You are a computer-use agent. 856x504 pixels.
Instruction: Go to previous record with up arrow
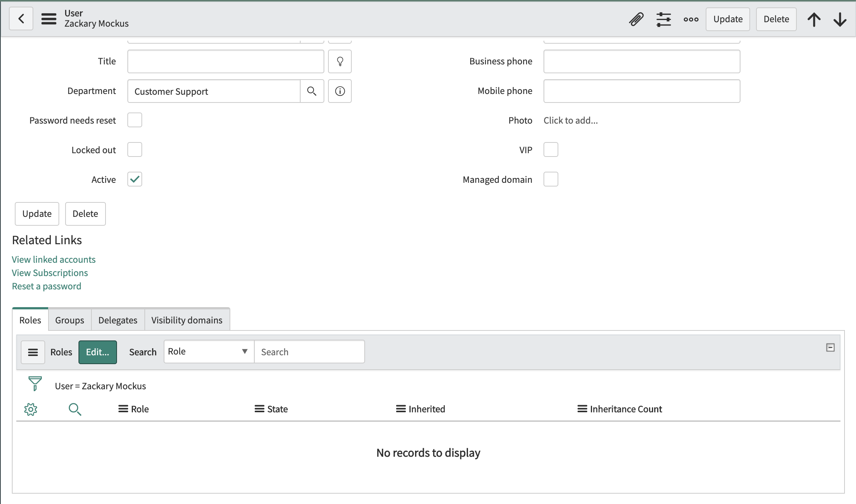pyautogui.click(x=814, y=19)
